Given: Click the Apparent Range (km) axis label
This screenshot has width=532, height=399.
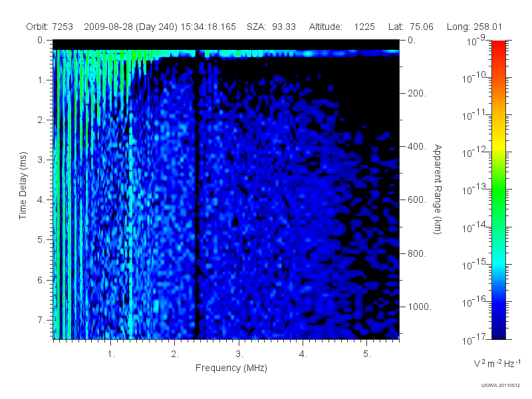Looking at the screenshot, I should 438,189.
